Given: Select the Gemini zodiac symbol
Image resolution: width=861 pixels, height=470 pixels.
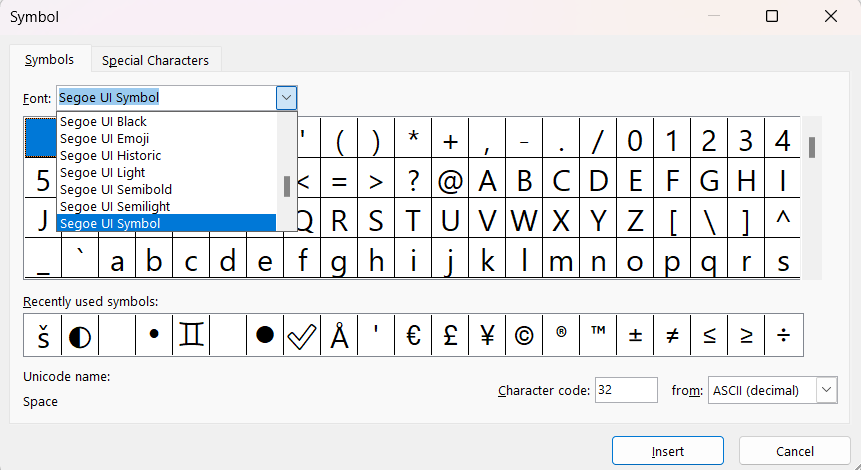Looking at the screenshot, I should pyautogui.click(x=191, y=335).
